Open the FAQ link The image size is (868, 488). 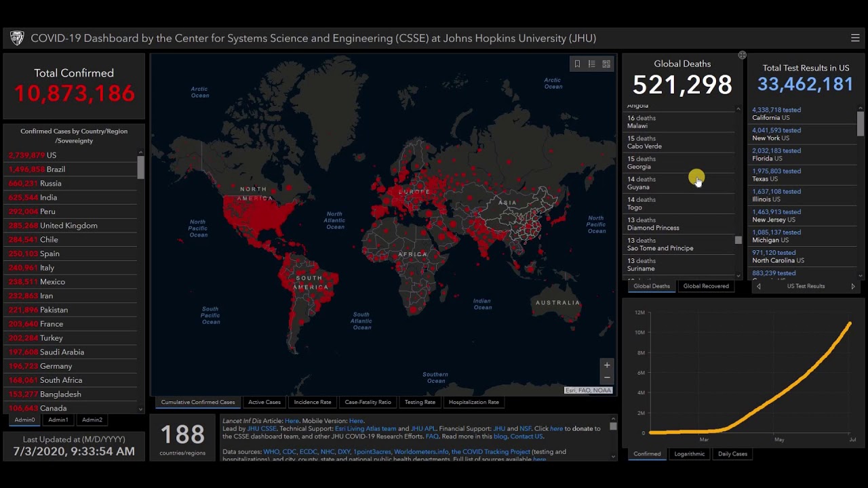432,436
